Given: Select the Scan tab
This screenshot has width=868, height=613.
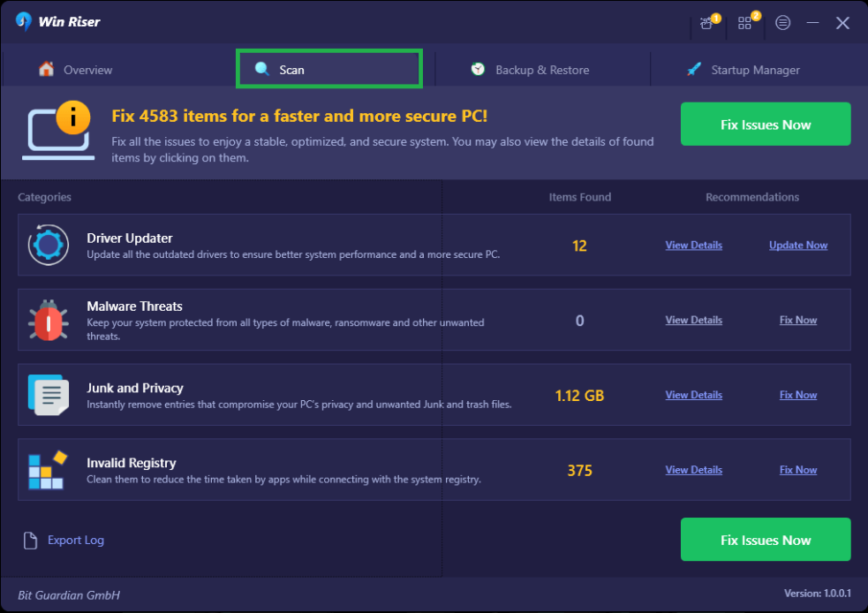Looking at the screenshot, I should [328, 69].
